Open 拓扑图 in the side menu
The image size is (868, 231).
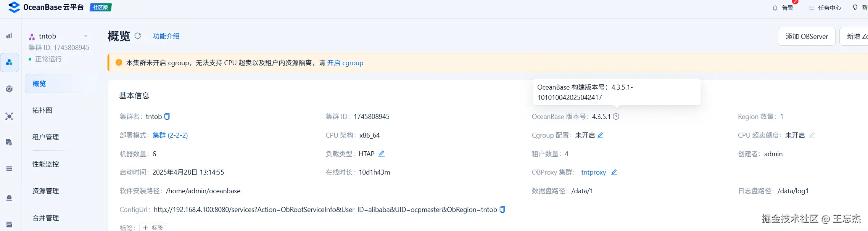(42, 110)
